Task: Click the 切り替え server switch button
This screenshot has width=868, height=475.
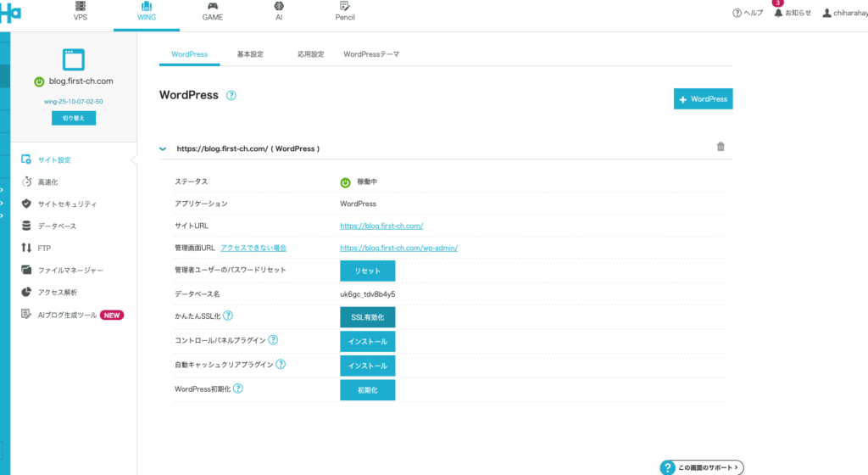Action: 74,119
